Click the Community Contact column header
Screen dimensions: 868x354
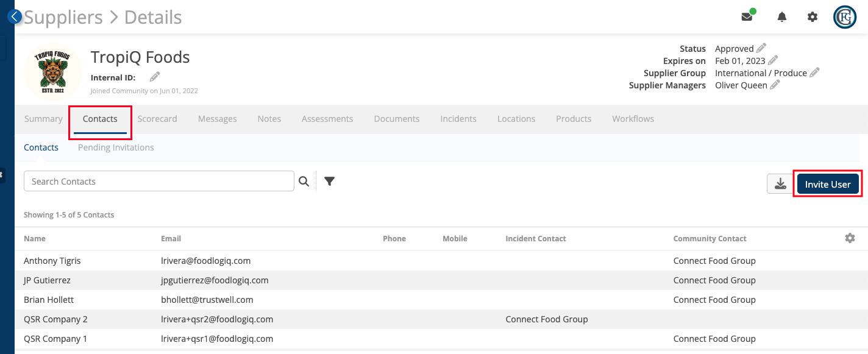tap(710, 238)
